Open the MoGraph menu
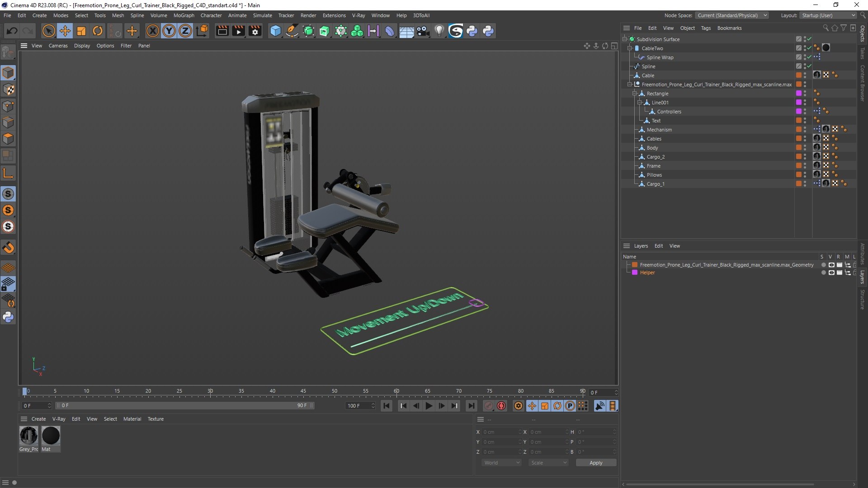The image size is (868, 488). tap(184, 15)
